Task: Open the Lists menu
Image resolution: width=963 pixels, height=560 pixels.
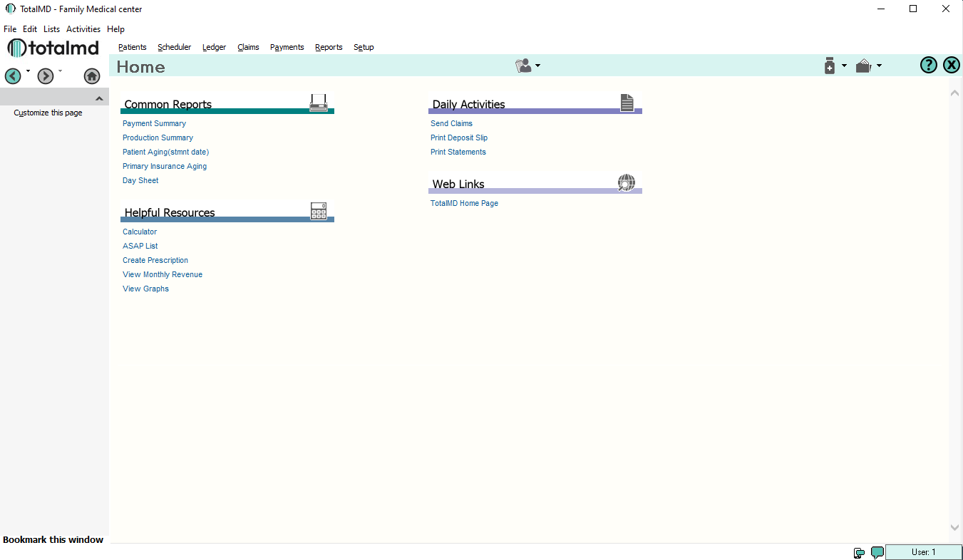Action: pyautogui.click(x=52, y=29)
